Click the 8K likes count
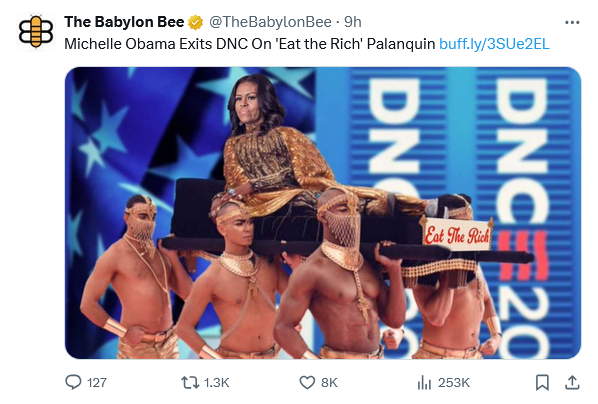Screen dimensions: 598x404 329,383
